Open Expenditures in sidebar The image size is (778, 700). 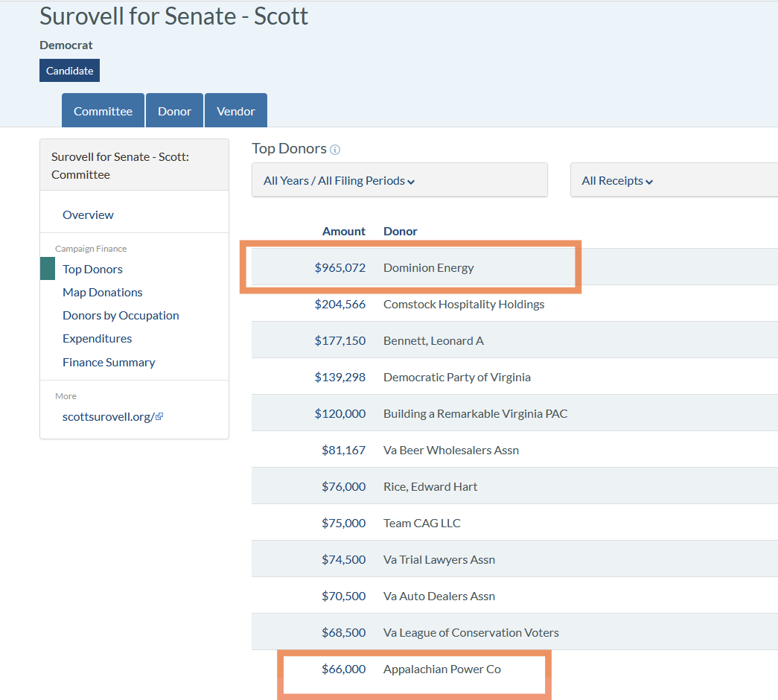point(98,339)
